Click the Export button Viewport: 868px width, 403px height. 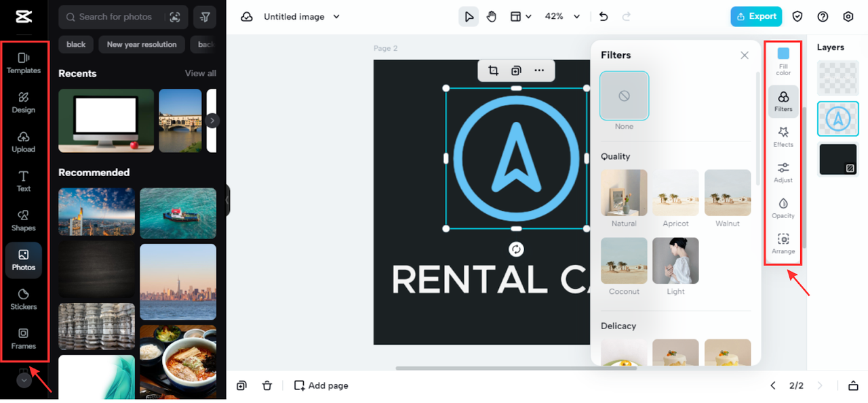click(755, 16)
